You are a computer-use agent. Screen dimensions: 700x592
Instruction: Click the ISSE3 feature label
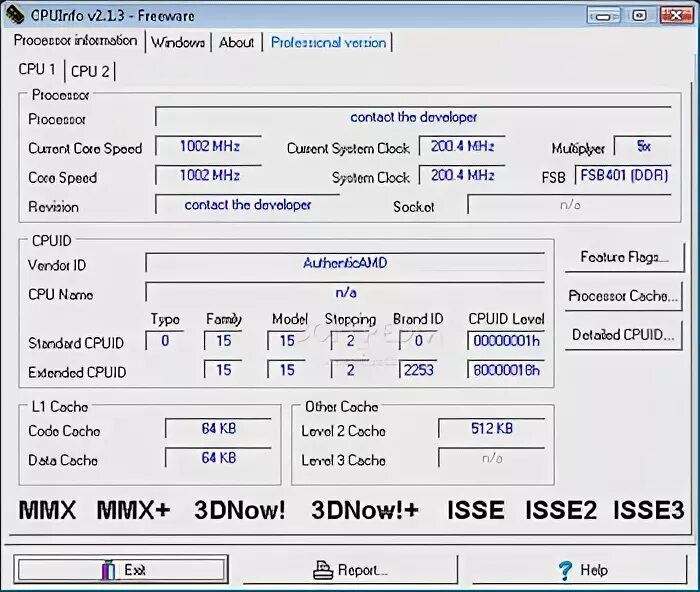tap(648, 510)
